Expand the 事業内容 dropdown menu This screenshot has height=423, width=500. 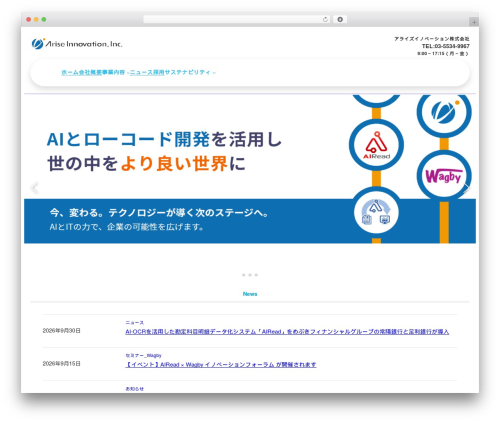click(116, 72)
